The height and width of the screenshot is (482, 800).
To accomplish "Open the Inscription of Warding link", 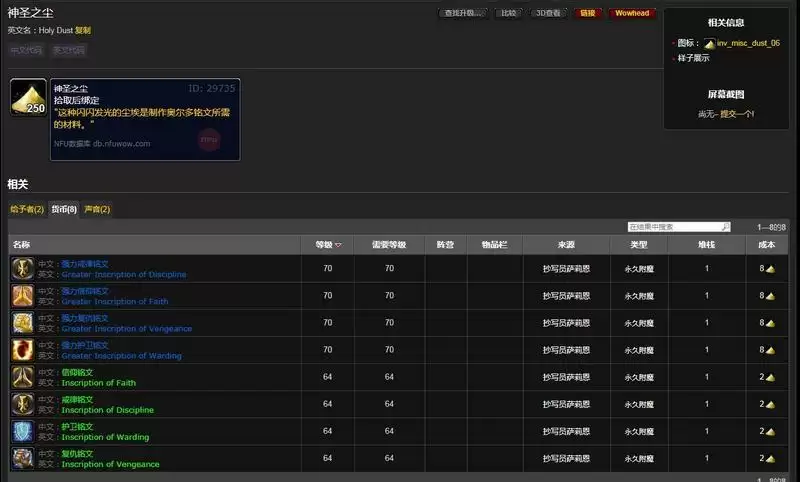I will tap(105, 437).
